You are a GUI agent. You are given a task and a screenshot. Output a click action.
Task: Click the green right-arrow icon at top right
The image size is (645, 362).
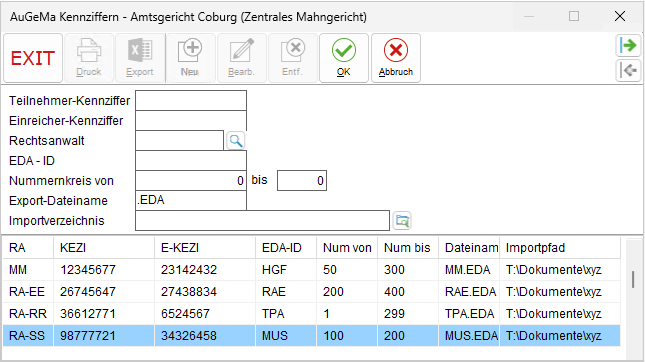tap(628, 45)
